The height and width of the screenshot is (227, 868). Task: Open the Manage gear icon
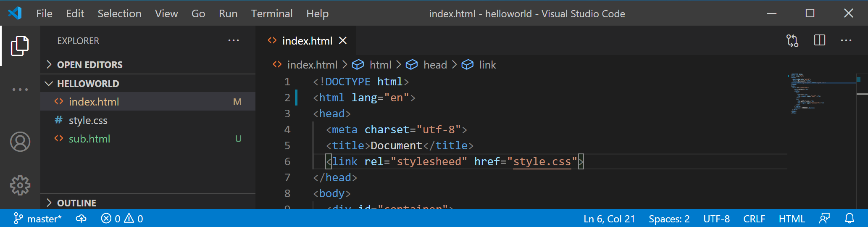click(20, 185)
